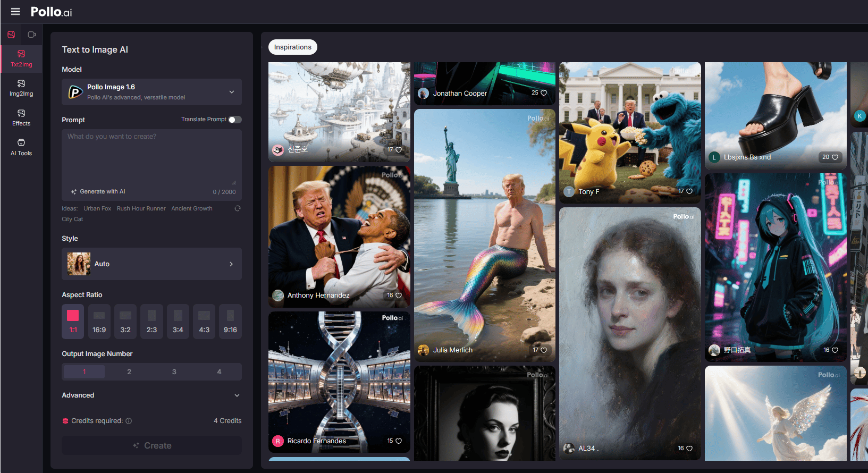Viewport: 868px width, 473px height.
Task: Select the 9:16 aspect ratio
Action: [231, 322]
